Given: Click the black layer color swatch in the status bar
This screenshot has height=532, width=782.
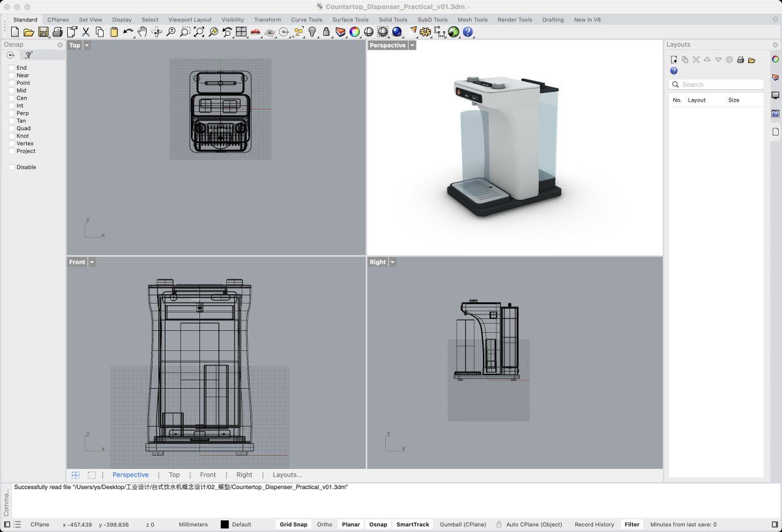Looking at the screenshot, I should (225, 525).
